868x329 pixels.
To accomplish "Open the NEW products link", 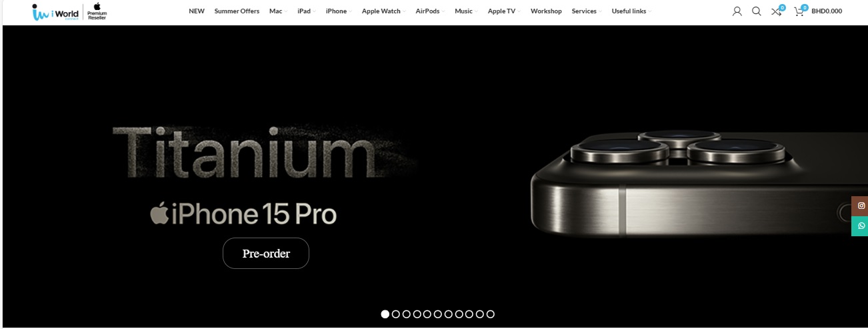I will [197, 11].
